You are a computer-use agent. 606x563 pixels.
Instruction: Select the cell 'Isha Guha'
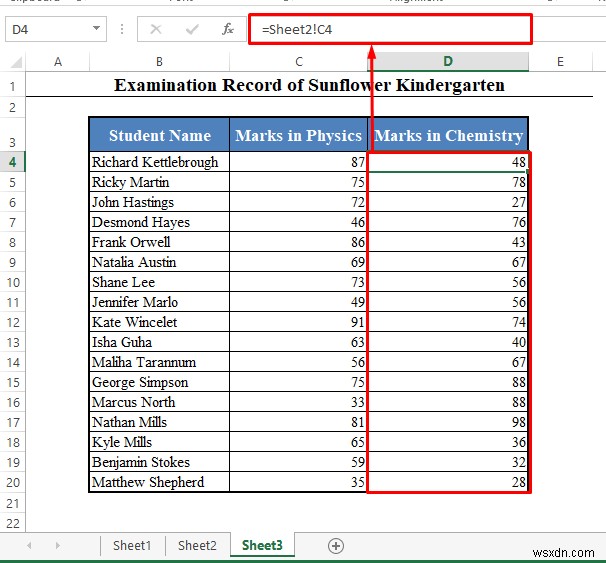pyautogui.click(x=159, y=342)
